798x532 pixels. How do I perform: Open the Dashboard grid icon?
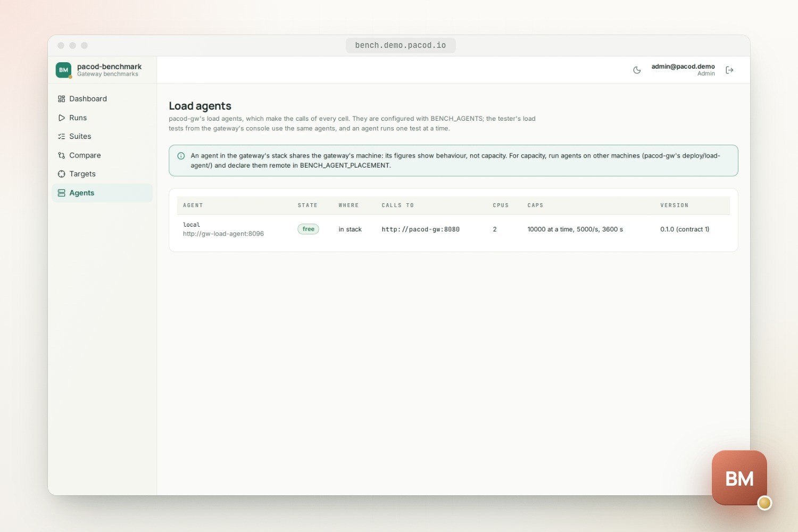62,99
